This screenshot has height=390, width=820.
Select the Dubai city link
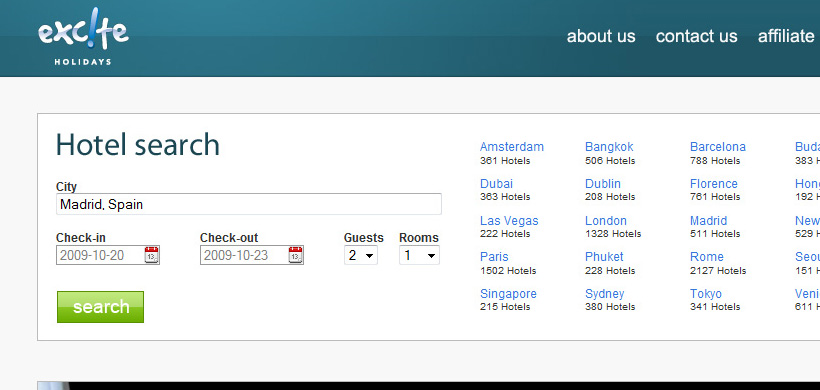click(496, 184)
